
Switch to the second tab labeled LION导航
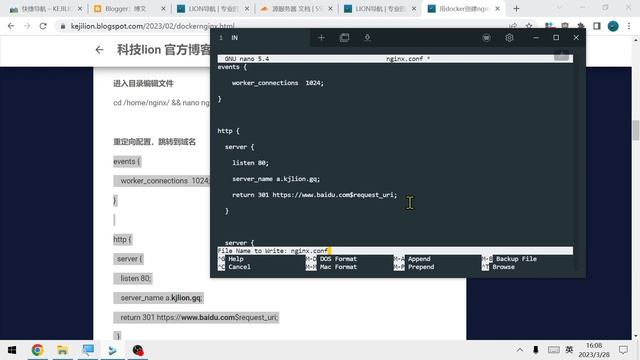[379, 9]
